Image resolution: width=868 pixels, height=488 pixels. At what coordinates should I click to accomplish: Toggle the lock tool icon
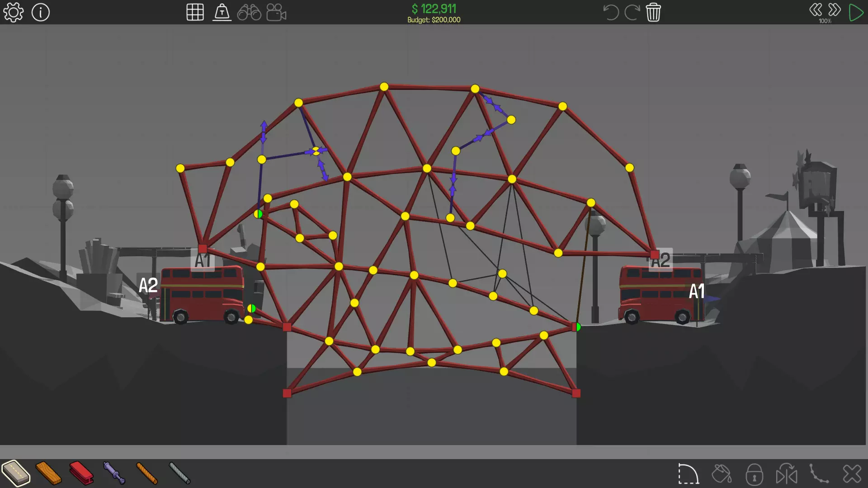click(754, 474)
